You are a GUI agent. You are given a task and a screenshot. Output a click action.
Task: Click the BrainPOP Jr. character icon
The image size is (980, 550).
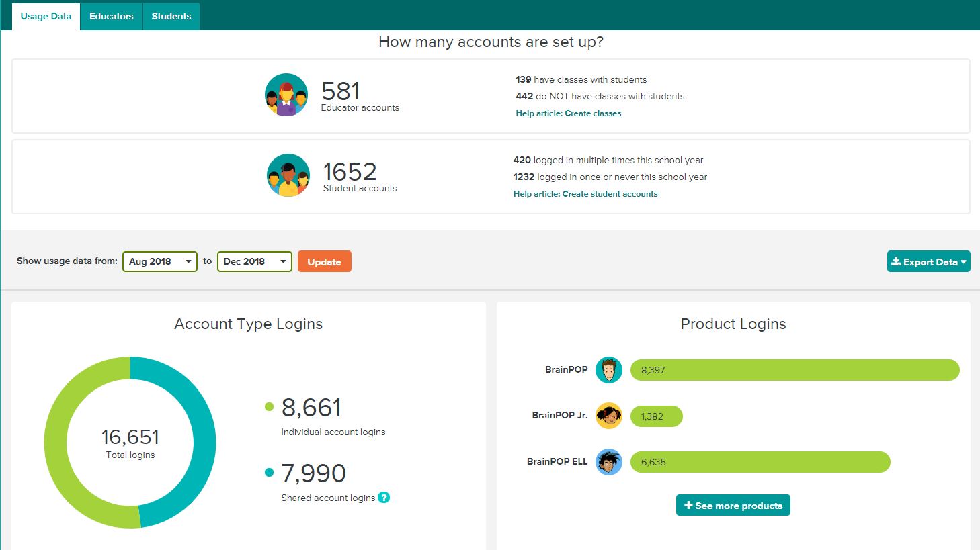609,416
